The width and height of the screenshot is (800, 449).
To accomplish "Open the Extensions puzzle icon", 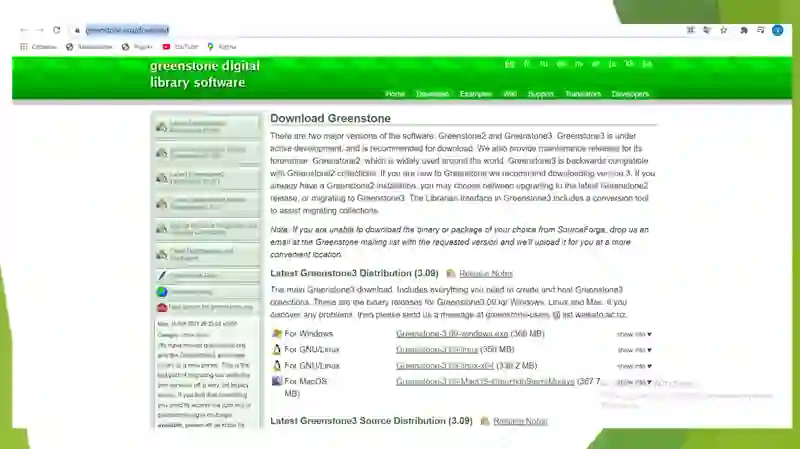I will pos(744,31).
